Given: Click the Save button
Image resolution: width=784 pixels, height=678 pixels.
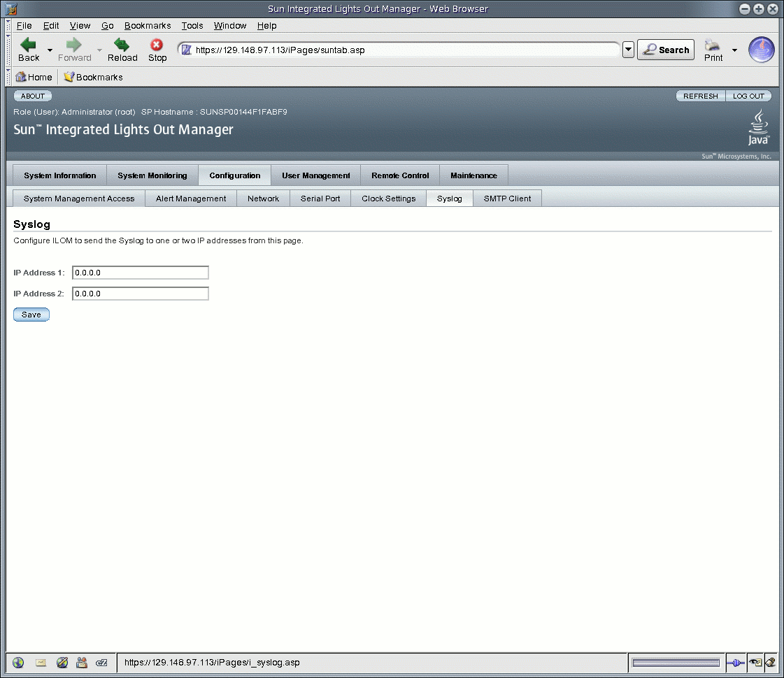Looking at the screenshot, I should [x=31, y=315].
